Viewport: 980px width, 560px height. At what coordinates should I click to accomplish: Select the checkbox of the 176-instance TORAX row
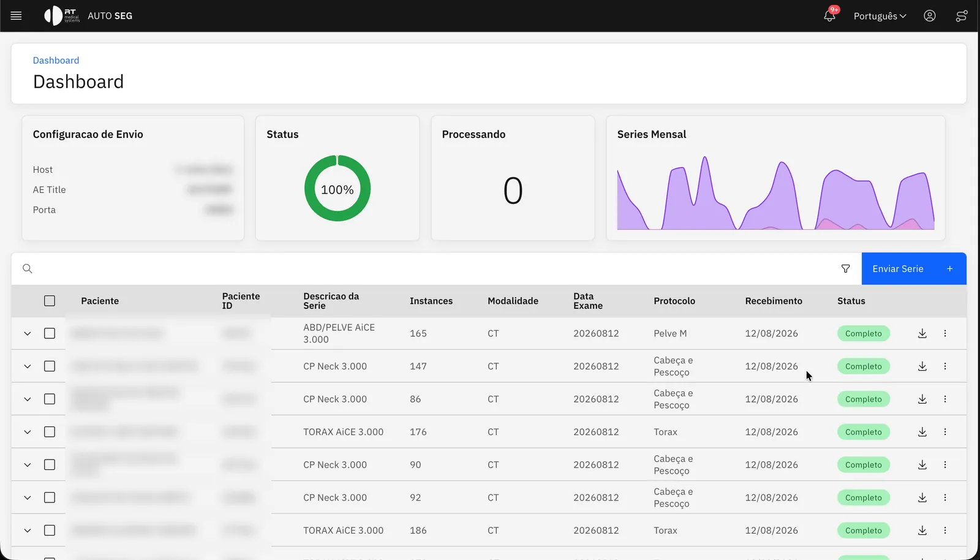tap(50, 432)
